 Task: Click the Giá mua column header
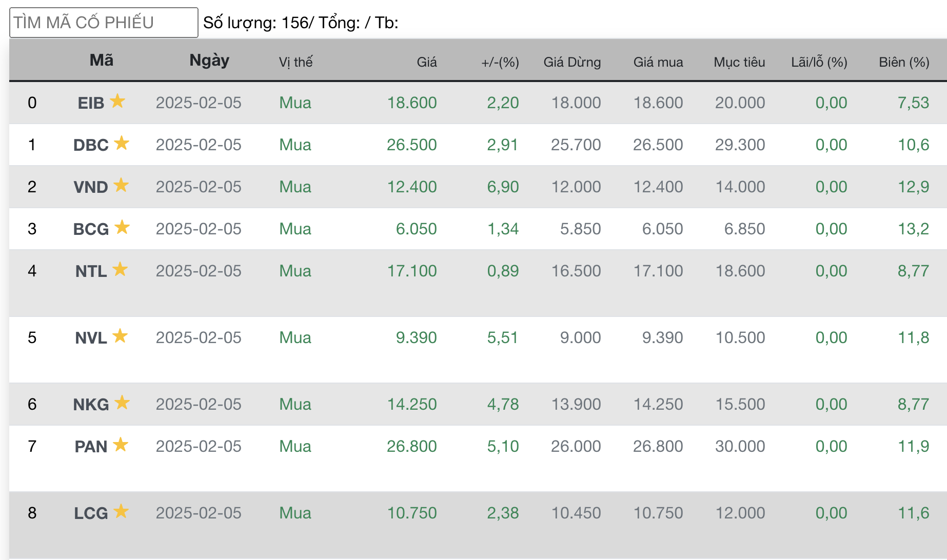tap(658, 62)
